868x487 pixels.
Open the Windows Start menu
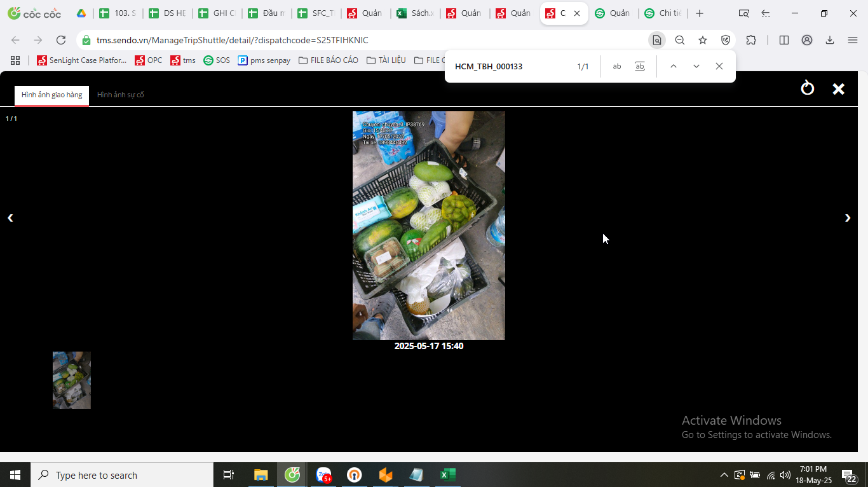(15, 475)
